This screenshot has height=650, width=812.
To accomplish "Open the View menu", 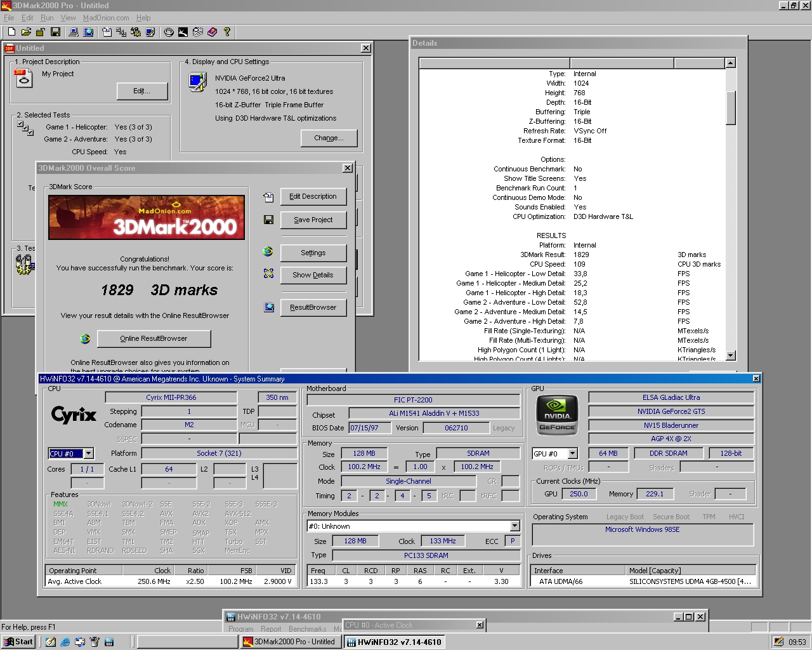I will [x=68, y=18].
